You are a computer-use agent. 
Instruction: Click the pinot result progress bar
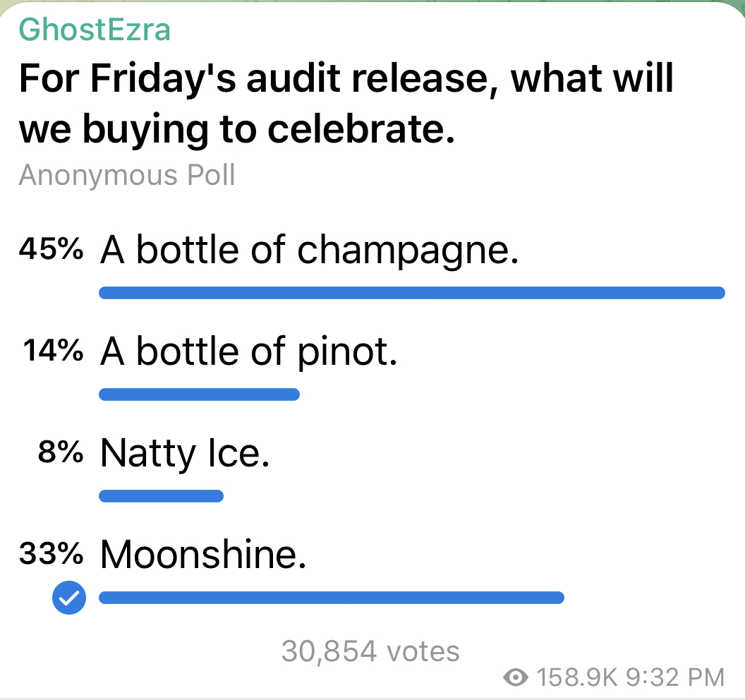point(199,394)
